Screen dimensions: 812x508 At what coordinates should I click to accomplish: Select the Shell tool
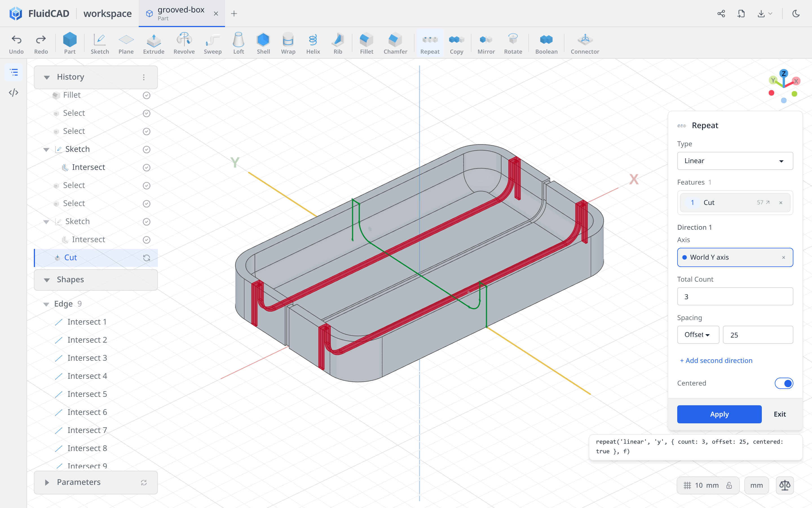tap(263, 44)
